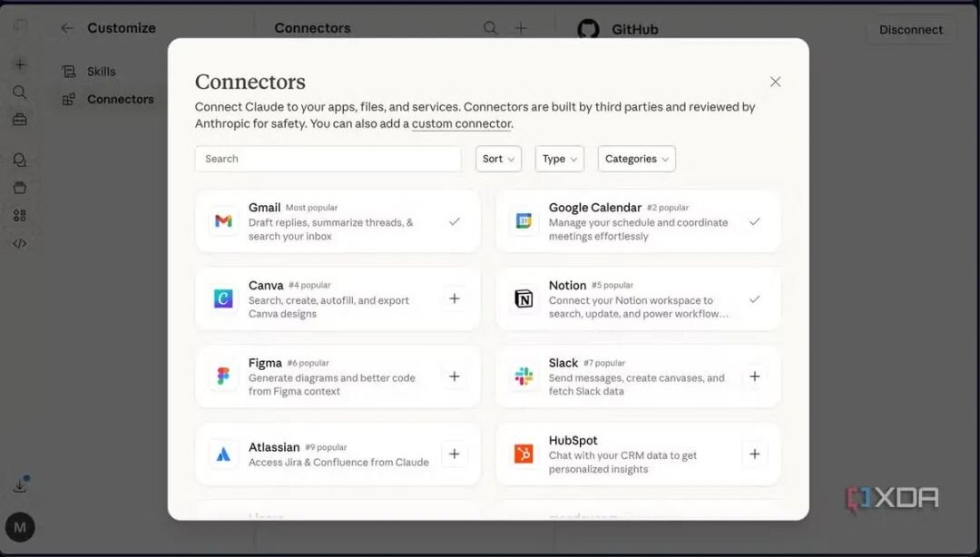980x557 pixels.
Task: Click the Notion connector name
Action: click(567, 285)
